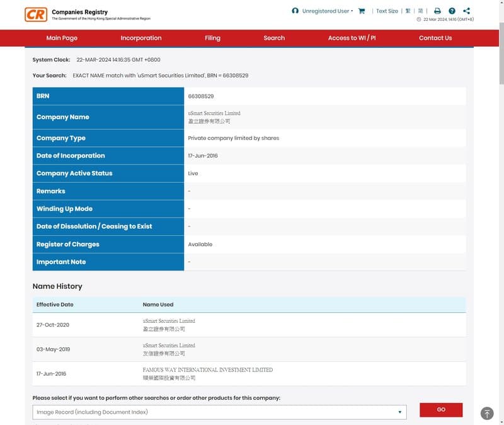Screen dimensions: 504x425
Task: Open the shopping cart
Action: point(362,11)
